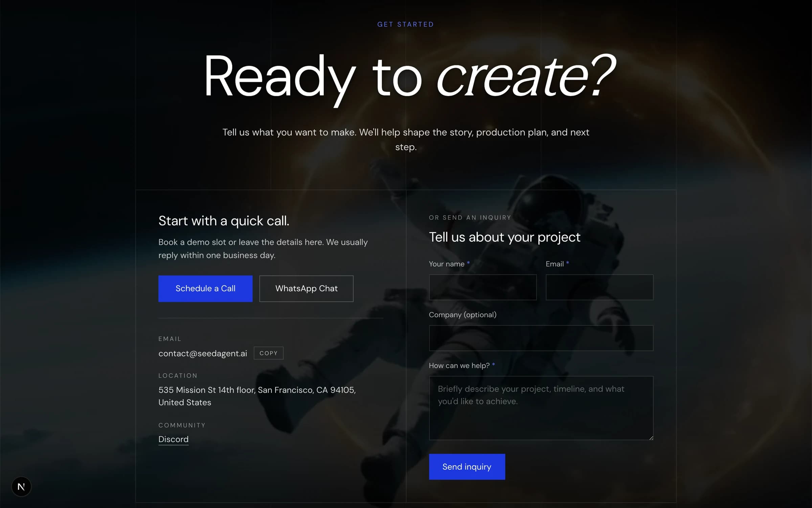Click the LOCATION section label
Image resolution: width=812 pixels, height=508 pixels.
(178, 376)
